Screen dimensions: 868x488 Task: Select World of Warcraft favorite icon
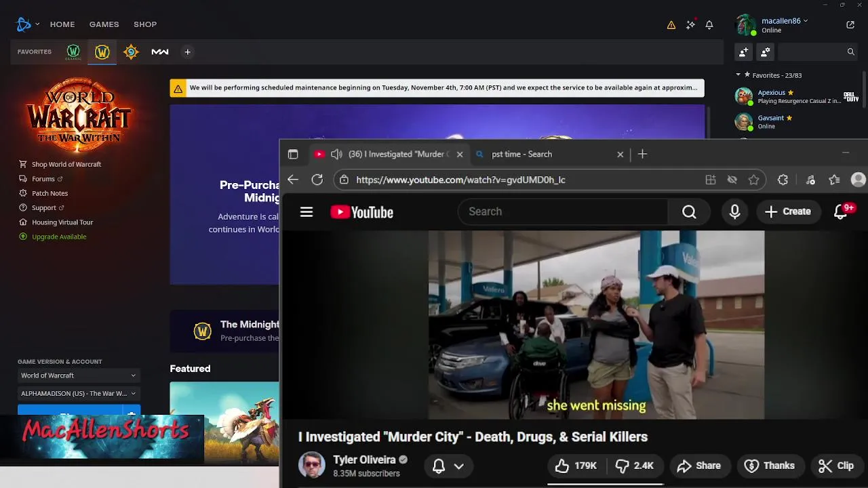[x=102, y=52]
